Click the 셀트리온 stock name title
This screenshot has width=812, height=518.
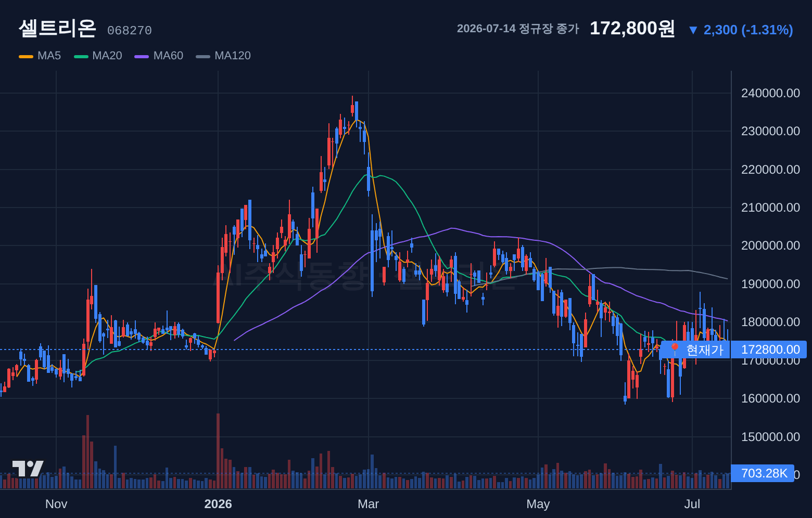click(57, 28)
